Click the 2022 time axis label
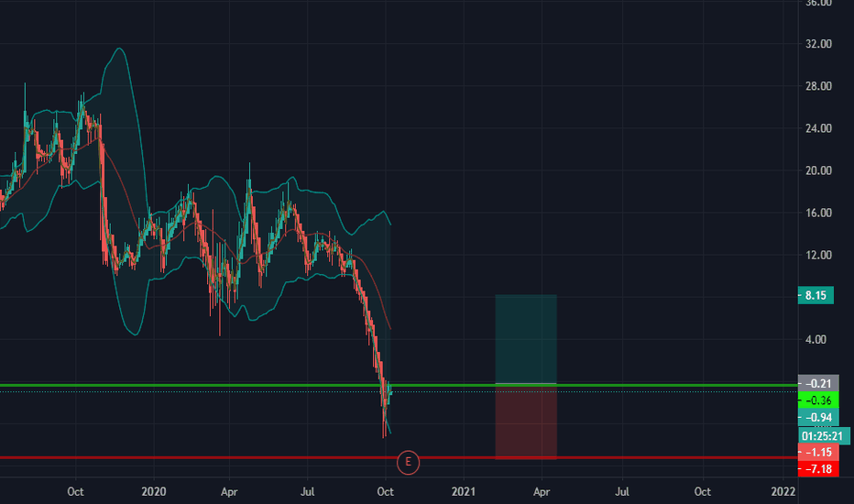This screenshot has width=854, height=504. (x=783, y=491)
